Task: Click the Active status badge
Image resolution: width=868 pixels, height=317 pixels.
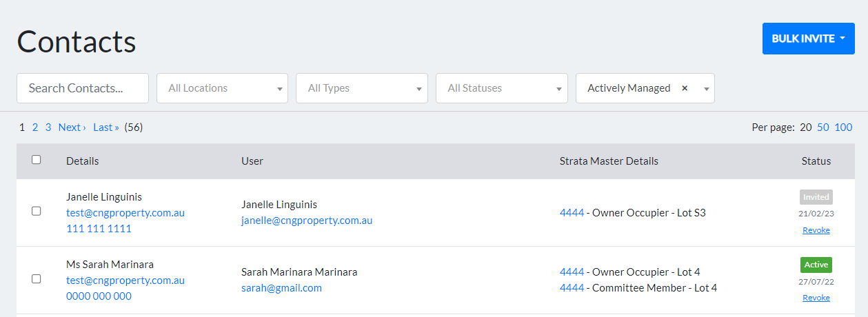Action: 816,265
